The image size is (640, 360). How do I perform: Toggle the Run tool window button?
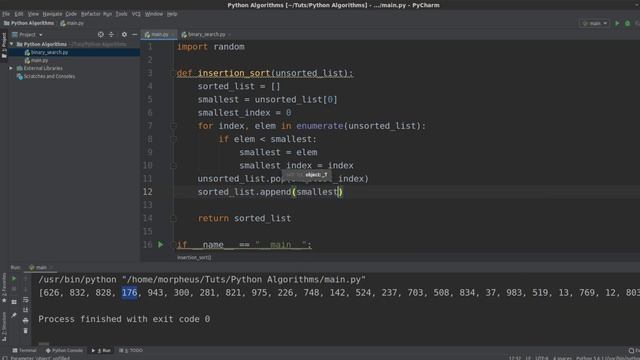101,350
